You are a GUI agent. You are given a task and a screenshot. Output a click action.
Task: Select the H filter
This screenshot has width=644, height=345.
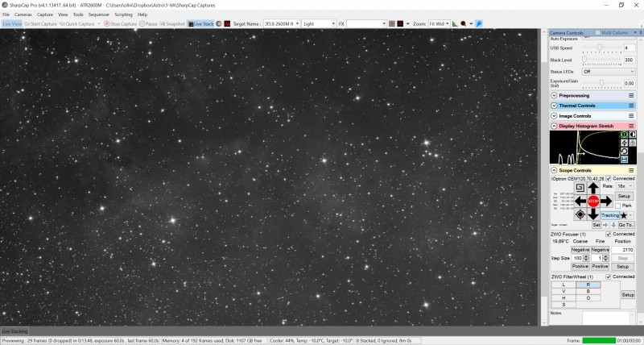(x=563, y=297)
